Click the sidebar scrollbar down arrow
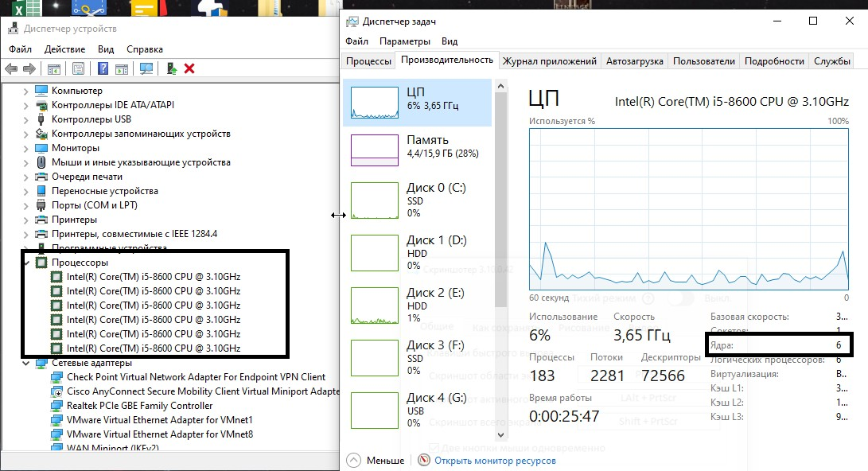 point(500,434)
